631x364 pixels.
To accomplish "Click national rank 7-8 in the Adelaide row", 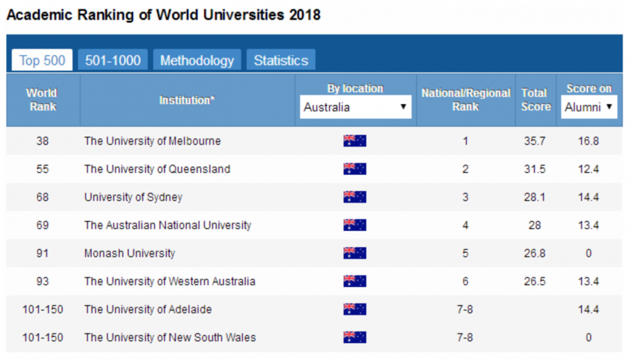I will pyautogui.click(x=465, y=309).
